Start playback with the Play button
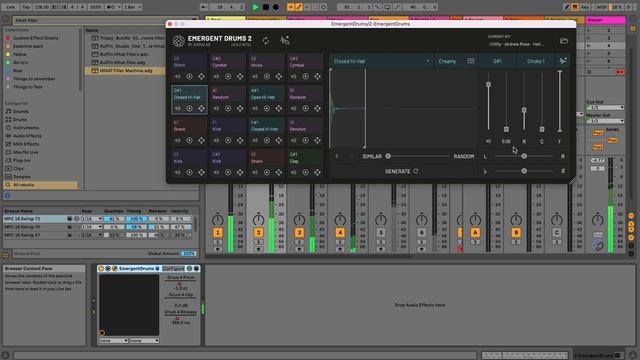 (256, 7)
